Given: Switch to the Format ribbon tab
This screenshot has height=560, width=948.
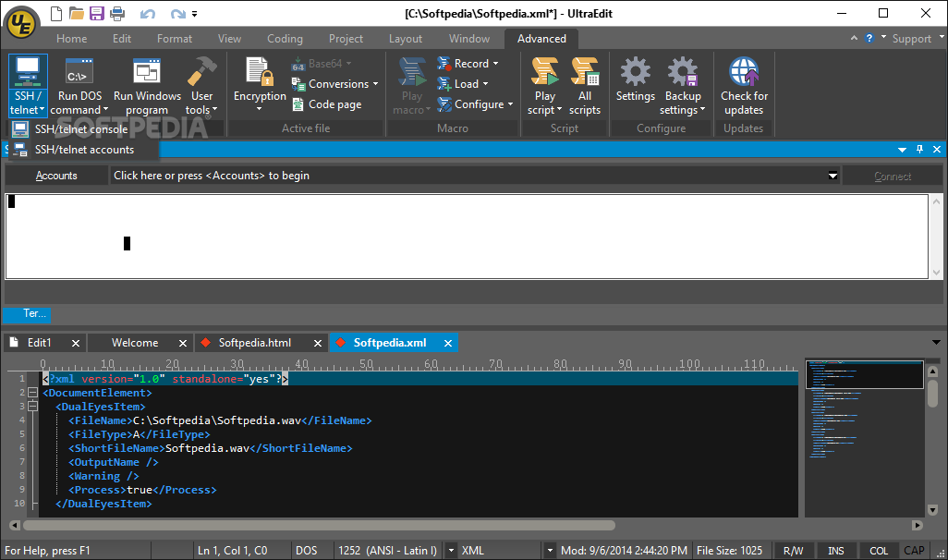Looking at the screenshot, I should [x=174, y=39].
